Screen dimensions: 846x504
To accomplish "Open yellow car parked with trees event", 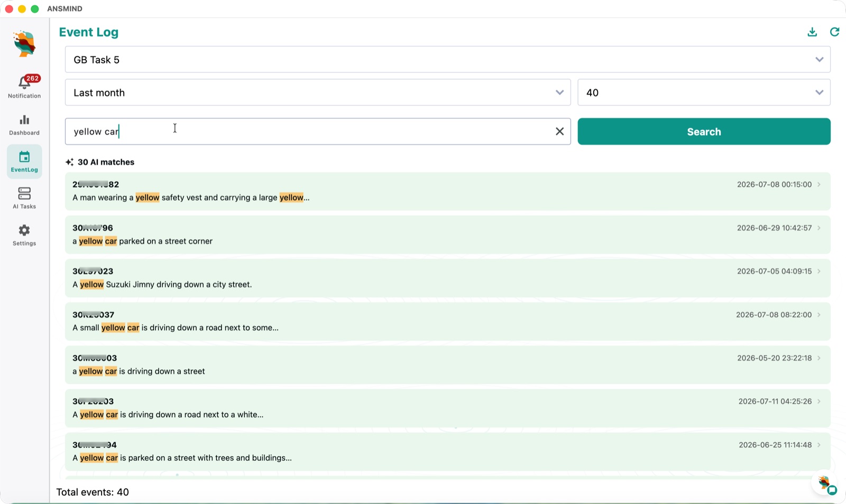I will (x=447, y=451).
